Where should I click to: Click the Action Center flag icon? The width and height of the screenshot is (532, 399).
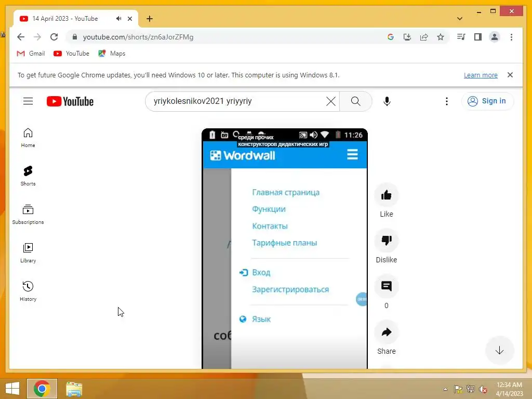(458, 389)
